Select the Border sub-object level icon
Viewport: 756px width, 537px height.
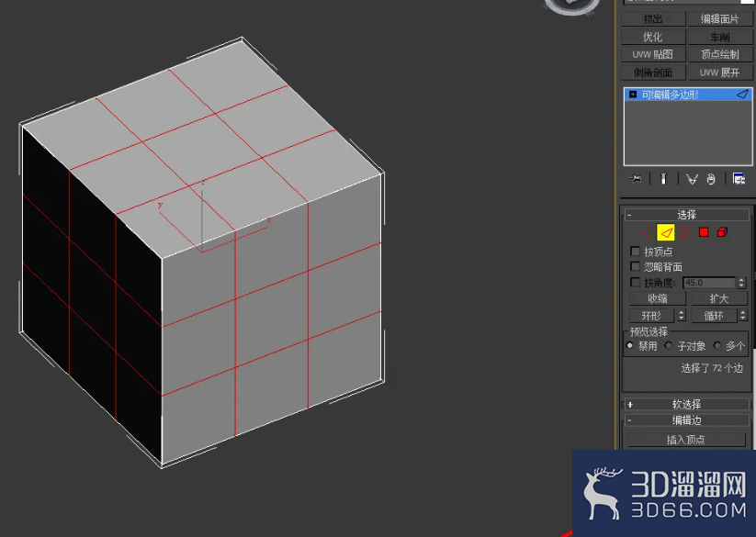click(x=684, y=232)
